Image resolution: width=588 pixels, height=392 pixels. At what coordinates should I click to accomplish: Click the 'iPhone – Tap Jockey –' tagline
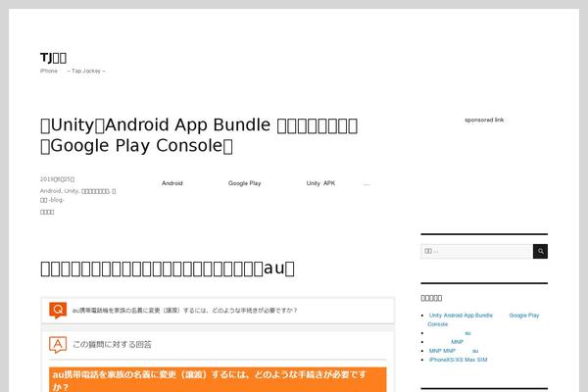73,71
